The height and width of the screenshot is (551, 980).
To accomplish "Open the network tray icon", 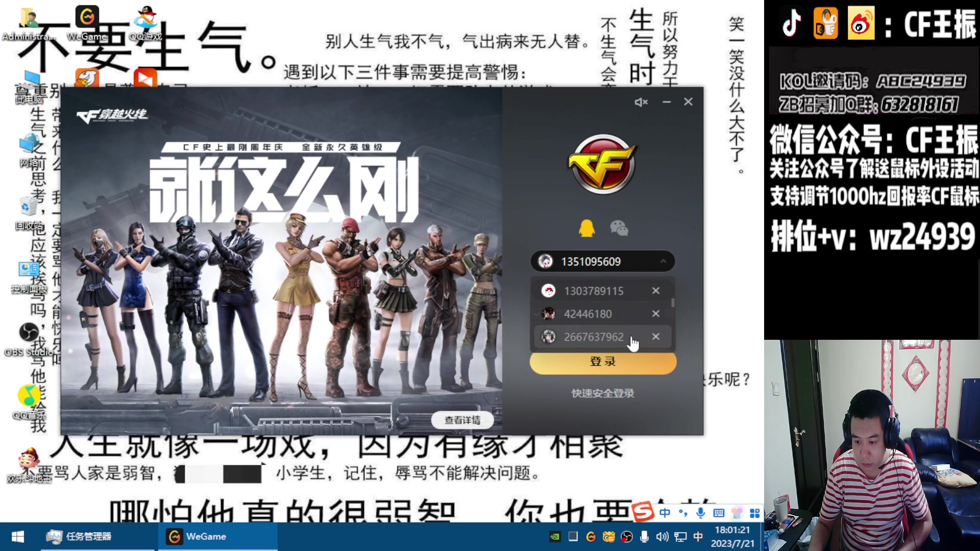I will pos(680,537).
